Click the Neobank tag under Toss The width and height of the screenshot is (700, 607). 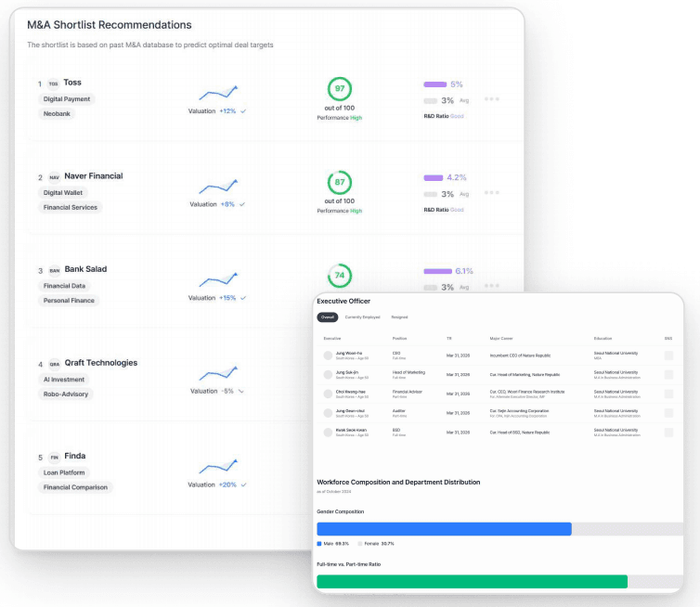[x=57, y=114]
